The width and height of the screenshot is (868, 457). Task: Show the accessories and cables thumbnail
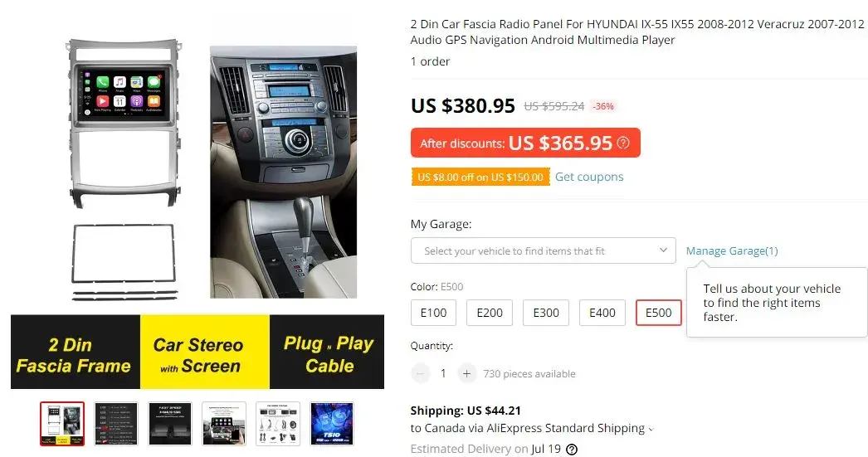(278, 424)
